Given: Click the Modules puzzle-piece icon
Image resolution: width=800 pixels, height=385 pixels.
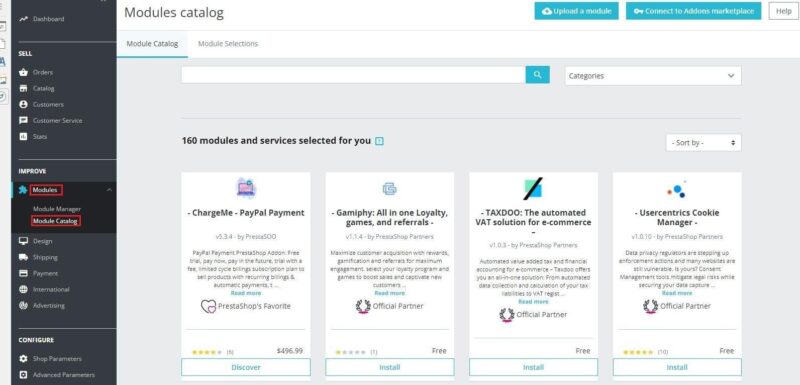Looking at the screenshot, I should (23, 190).
